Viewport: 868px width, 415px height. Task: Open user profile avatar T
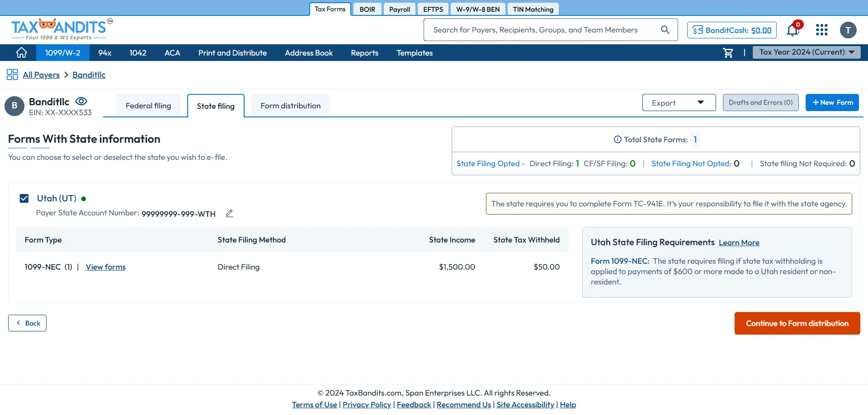point(848,30)
